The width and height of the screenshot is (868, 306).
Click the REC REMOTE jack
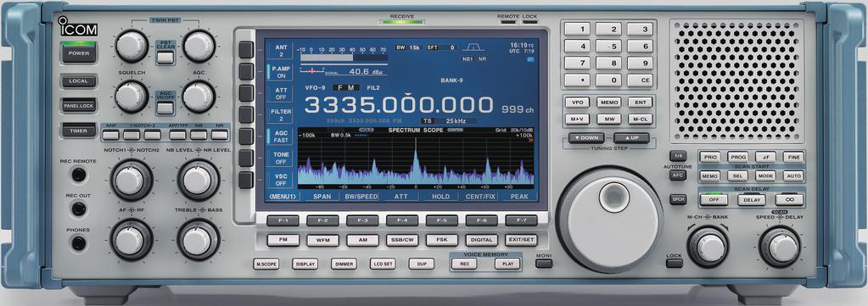point(79,175)
